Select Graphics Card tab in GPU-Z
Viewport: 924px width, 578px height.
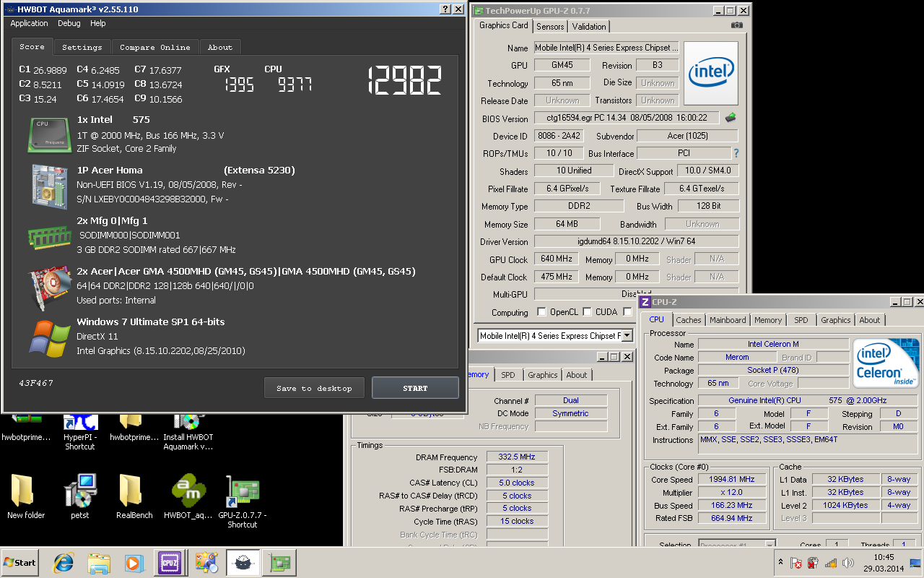pyautogui.click(x=504, y=25)
